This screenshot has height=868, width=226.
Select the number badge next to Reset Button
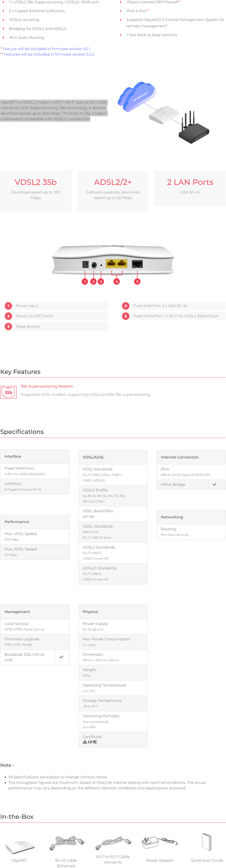pyautogui.click(x=8, y=326)
